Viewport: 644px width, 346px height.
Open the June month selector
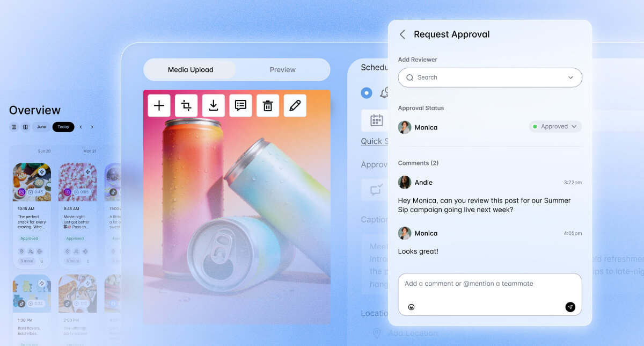tap(41, 127)
